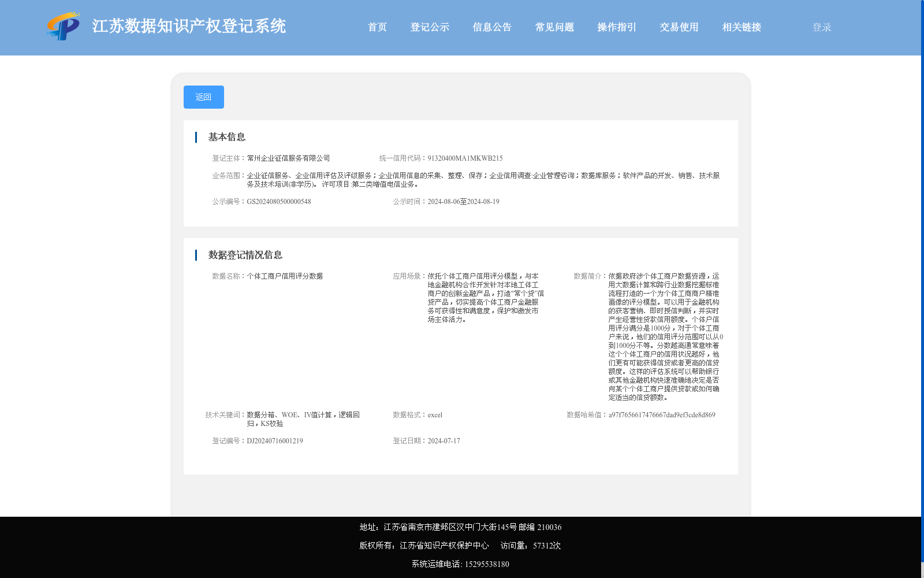924x578 pixels.
Task: Select the 公示编号 value GS2024080500000548
Action: [x=279, y=202]
